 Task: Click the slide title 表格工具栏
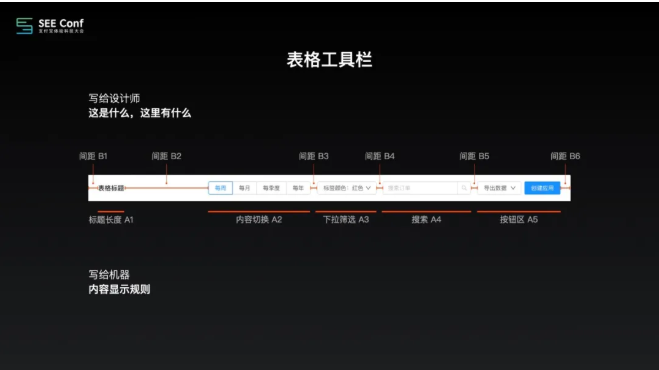(x=330, y=60)
